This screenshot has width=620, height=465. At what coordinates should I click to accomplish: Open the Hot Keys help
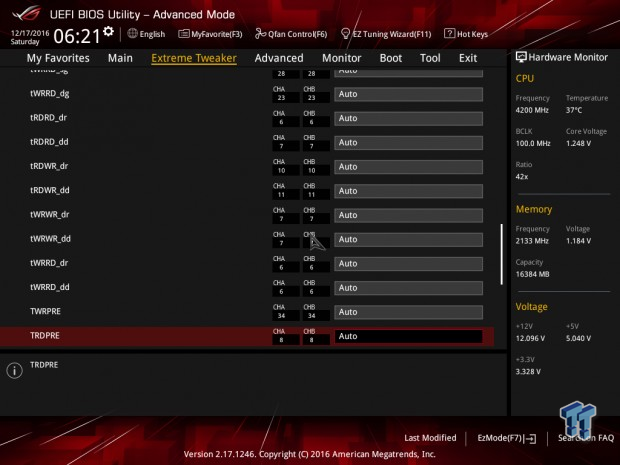pyautogui.click(x=472, y=34)
